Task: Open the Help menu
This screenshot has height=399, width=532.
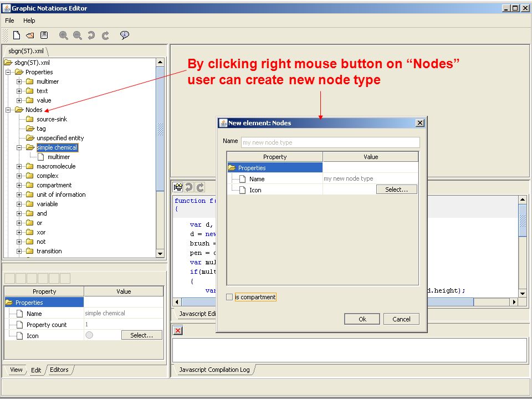Action: click(29, 21)
